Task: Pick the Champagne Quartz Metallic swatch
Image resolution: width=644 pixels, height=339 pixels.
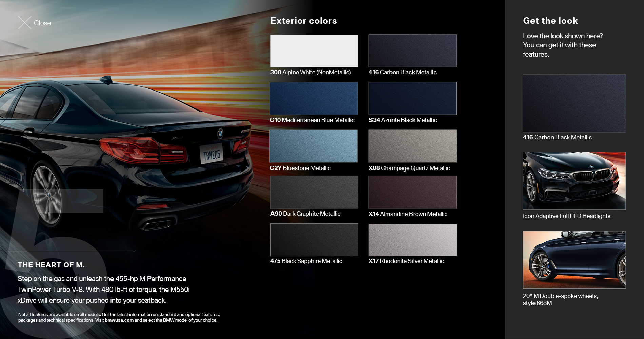Action: pos(412,146)
